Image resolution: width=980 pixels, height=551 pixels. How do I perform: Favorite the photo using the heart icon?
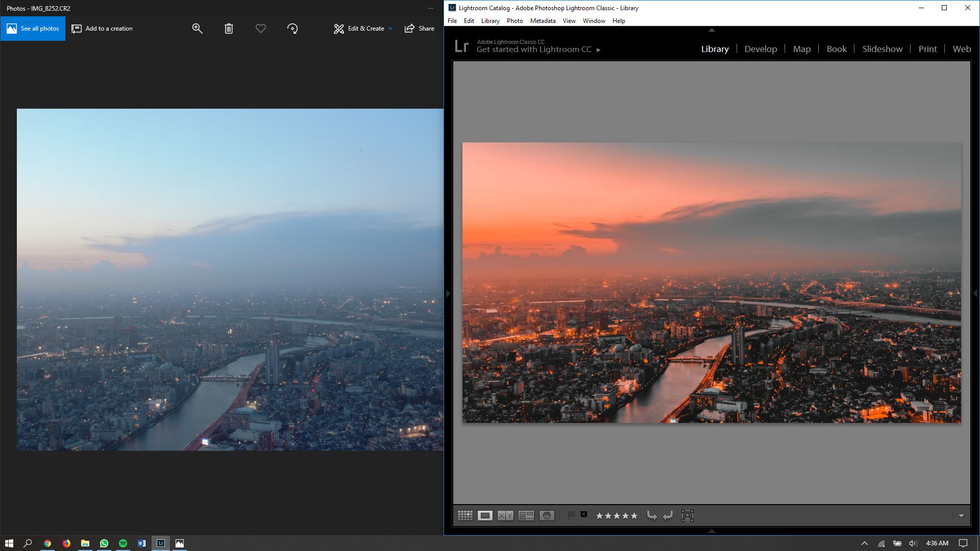coord(260,29)
